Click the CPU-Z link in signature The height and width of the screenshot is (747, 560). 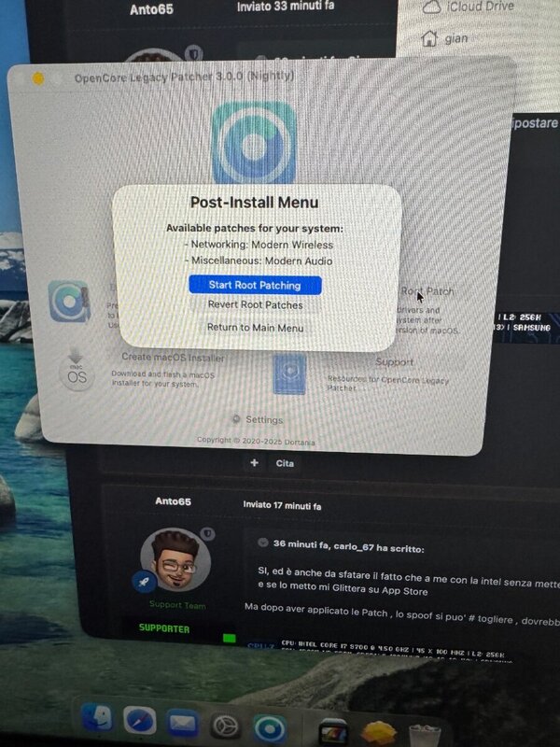[261, 646]
